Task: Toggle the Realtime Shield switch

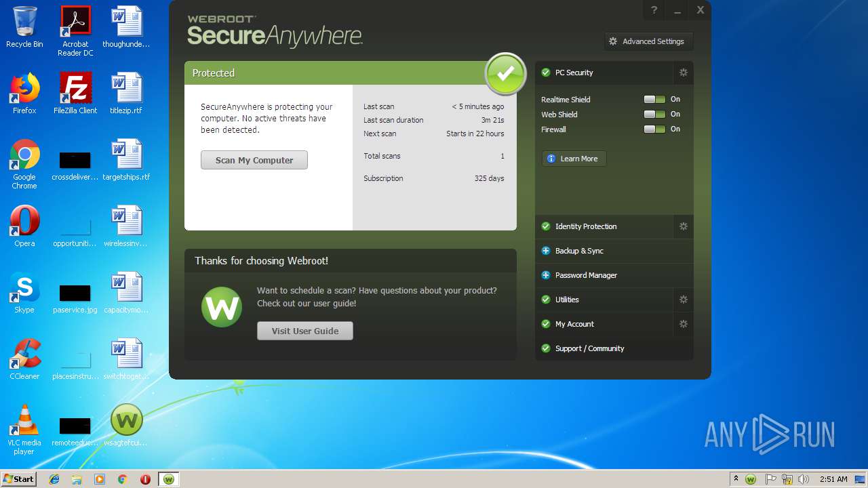Action: click(x=654, y=100)
